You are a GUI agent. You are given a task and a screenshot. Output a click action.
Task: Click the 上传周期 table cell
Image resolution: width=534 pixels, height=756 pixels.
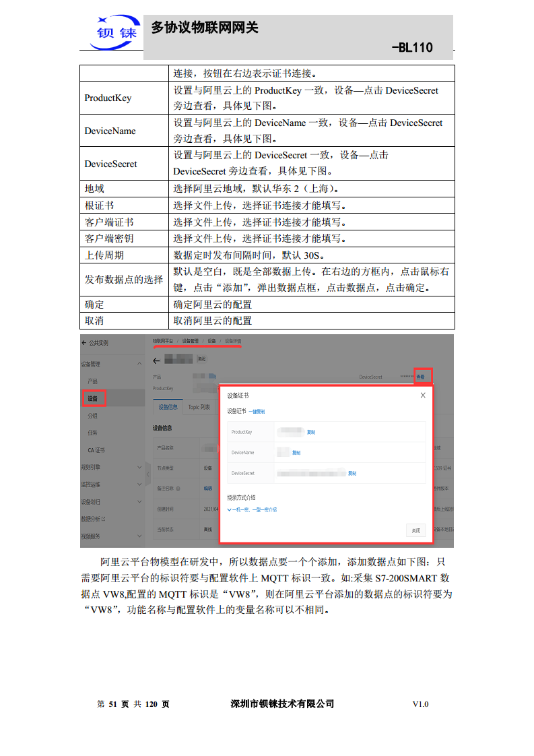click(x=124, y=255)
